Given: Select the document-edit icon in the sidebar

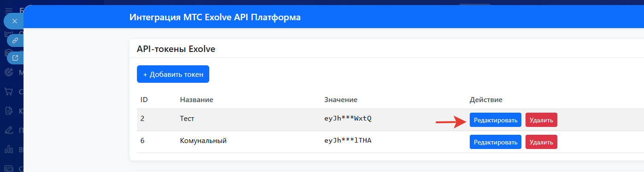Looking at the screenshot, I should point(9,111).
